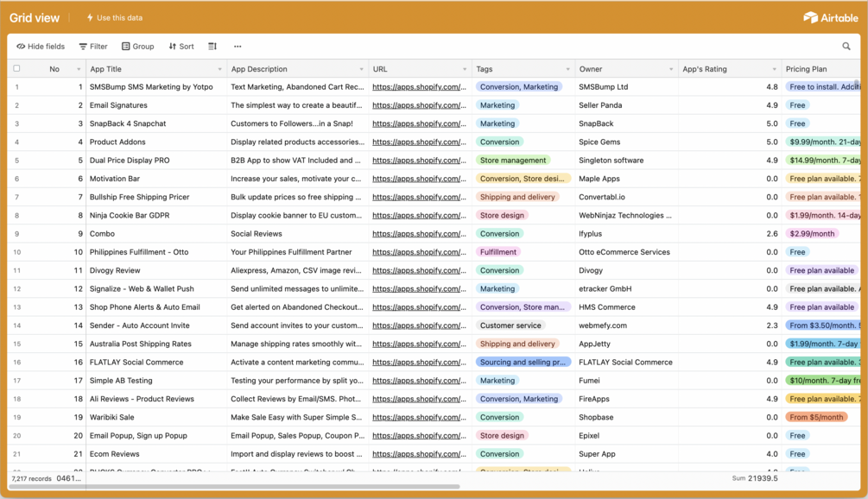The image size is (868, 499).
Task: Open the URL link for Product Addons row
Action: (419, 142)
